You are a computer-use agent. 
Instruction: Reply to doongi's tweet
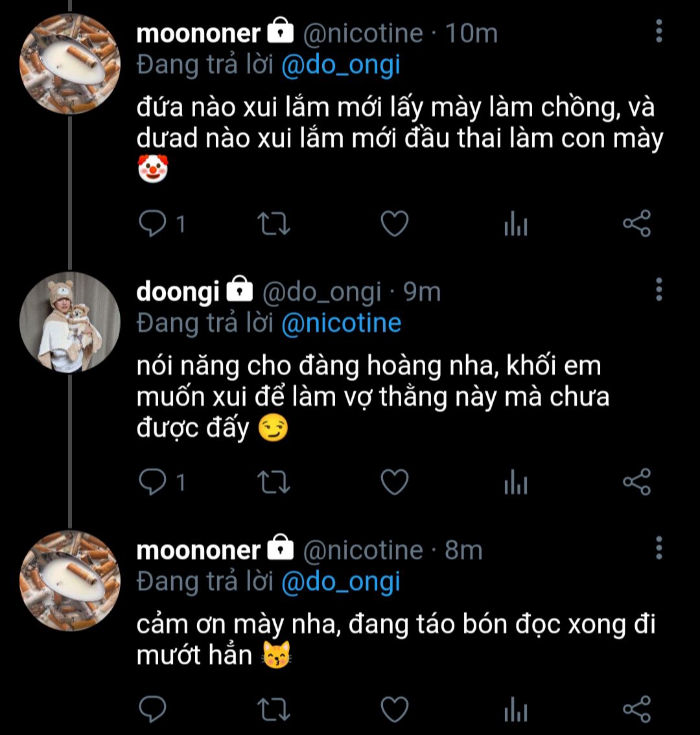click(x=154, y=482)
